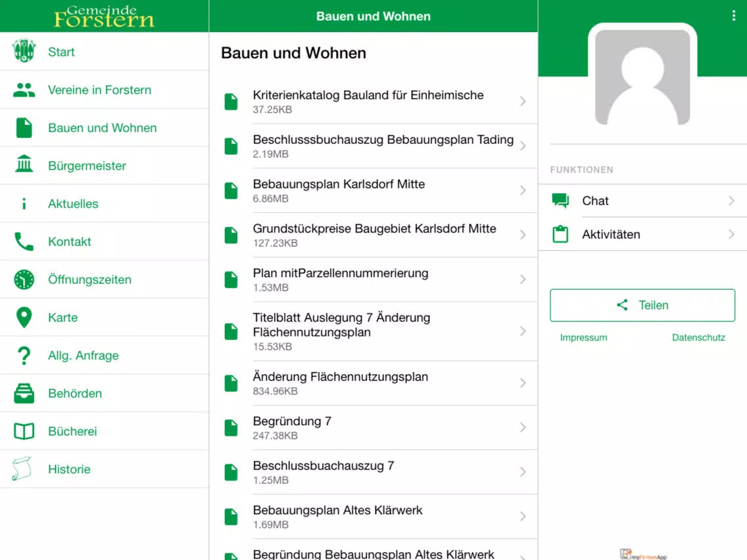Click the '834.96KB' file size text
The image size is (747, 560).
click(x=276, y=391)
